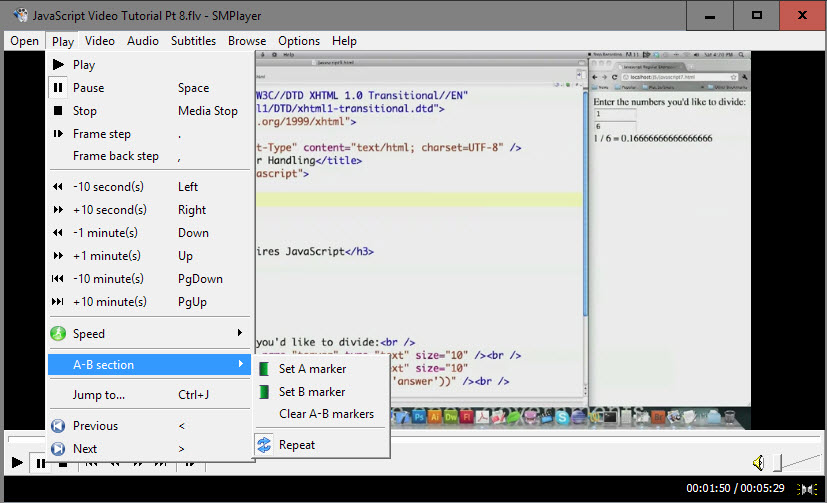This screenshot has height=503, width=827.
Task: Click the green Set B marker icon
Action: pos(264,392)
